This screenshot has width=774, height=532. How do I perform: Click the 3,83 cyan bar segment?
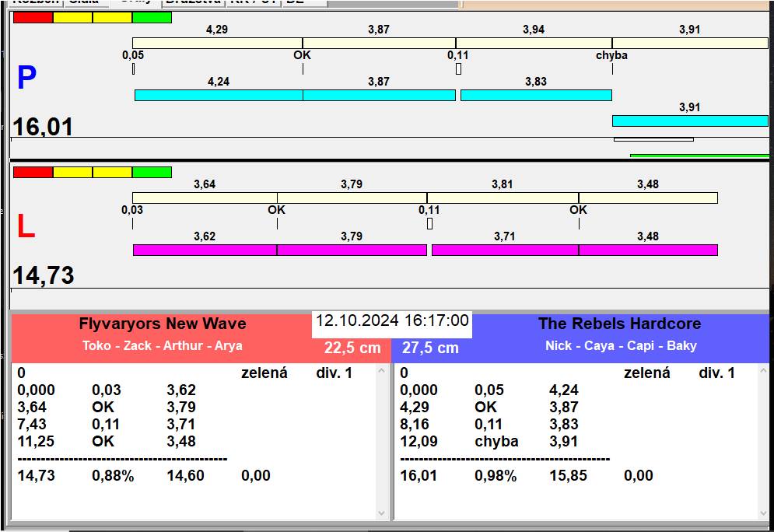pos(536,95)
